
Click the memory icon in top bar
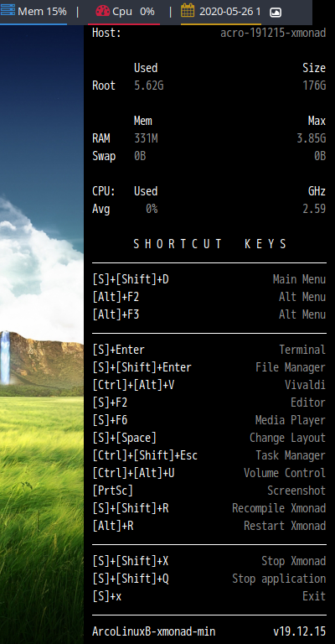8,11
